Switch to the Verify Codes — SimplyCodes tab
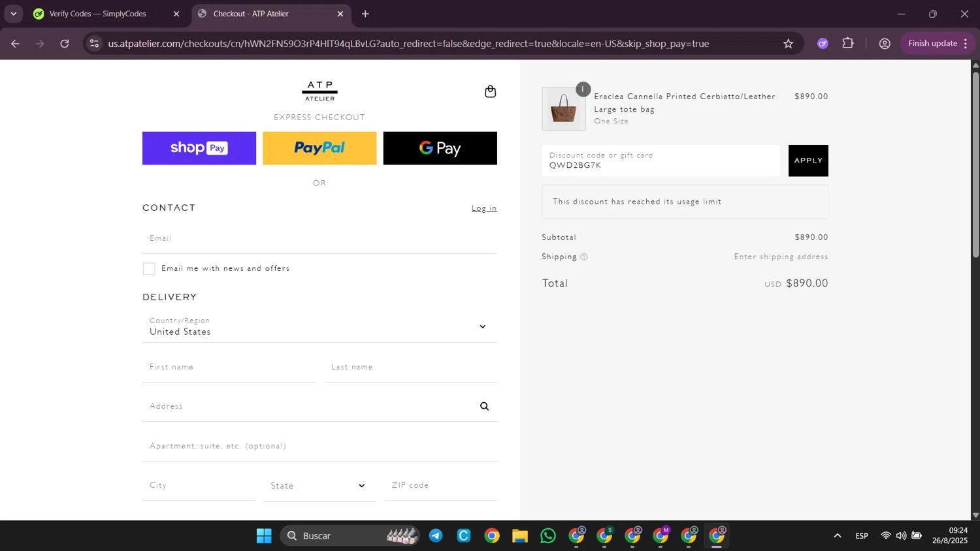The image size is (980, 551). [107, 14]
